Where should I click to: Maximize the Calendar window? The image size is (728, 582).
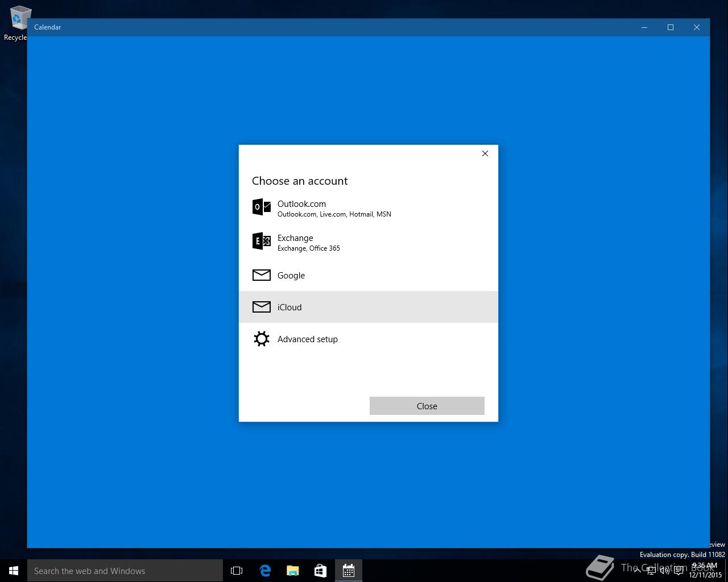pos(671,27)
